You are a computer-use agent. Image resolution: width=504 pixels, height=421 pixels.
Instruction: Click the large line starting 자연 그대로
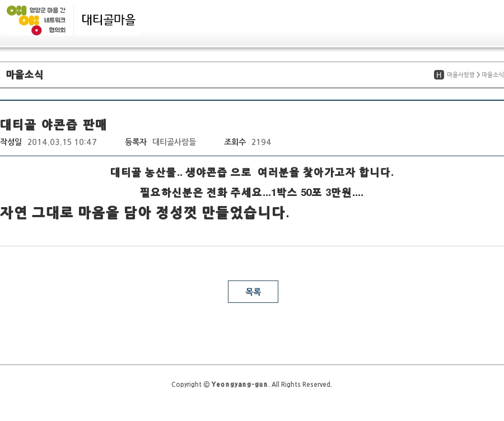pos(144,213)
